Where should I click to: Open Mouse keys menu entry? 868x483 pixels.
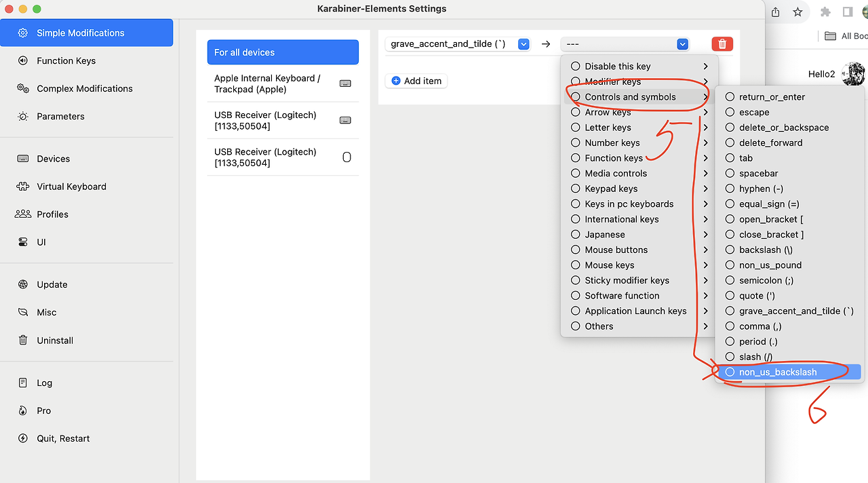pyautogui.click(x=638, y=265)
